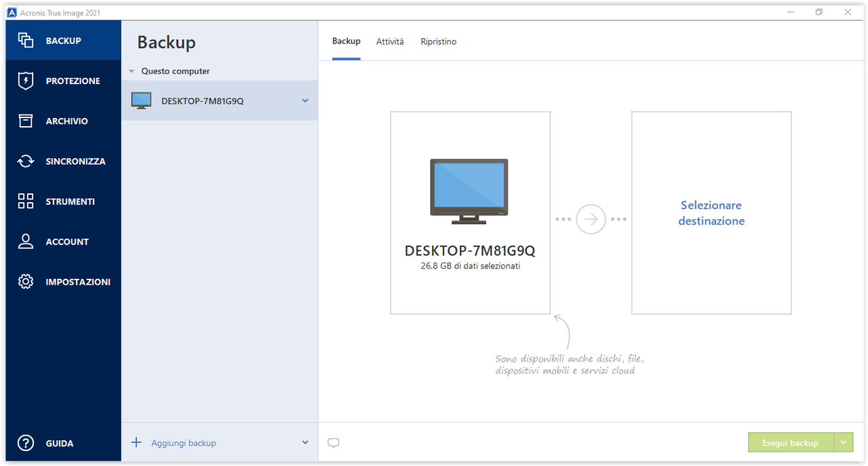This screenshot has height=466, width=868.
Task: Select the BACKUP sidebar label
Action: coord(63,41)
